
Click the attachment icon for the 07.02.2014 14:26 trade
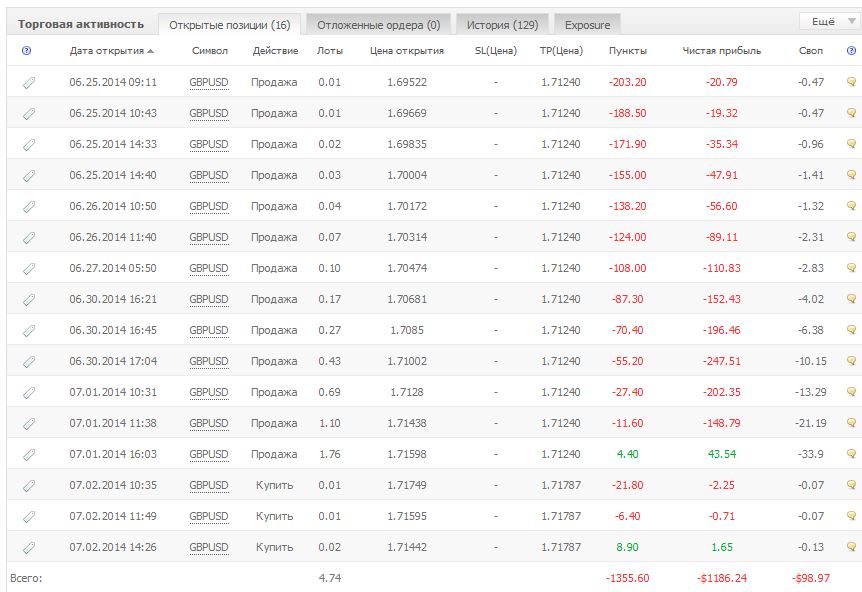29,547
